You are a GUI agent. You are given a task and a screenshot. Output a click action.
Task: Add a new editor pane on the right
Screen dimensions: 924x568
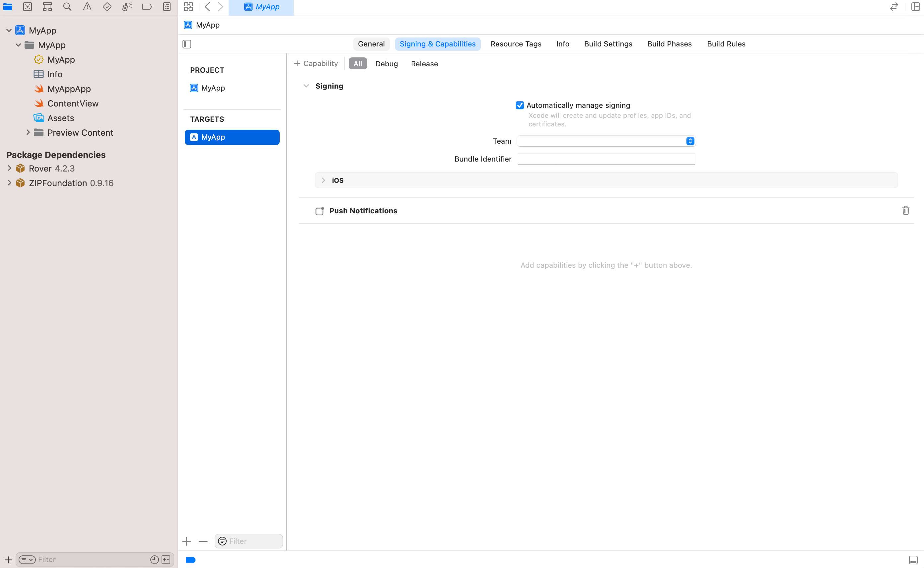916,7
